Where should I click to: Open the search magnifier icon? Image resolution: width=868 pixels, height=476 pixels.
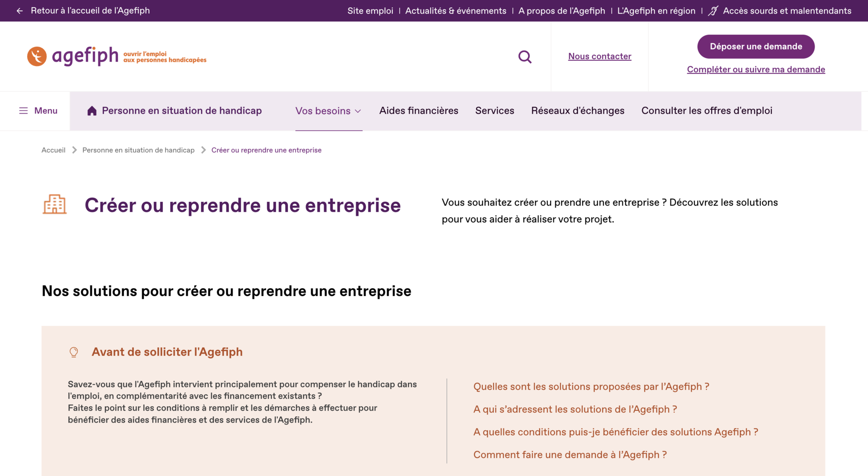pos(524,57)
